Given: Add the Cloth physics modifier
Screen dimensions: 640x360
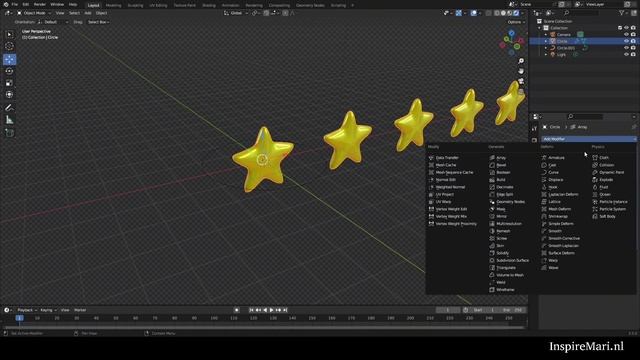Looking at the screenshot, I should pos(601,158).
